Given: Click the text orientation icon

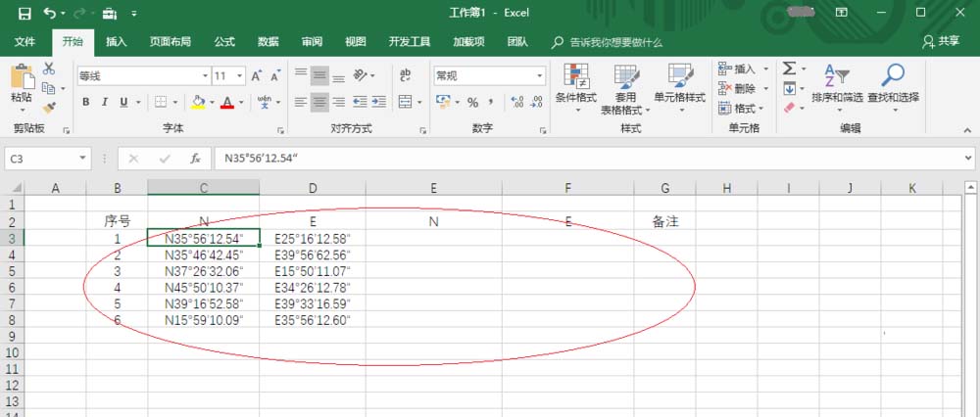Looking at the screenshot, I should 361,76.
